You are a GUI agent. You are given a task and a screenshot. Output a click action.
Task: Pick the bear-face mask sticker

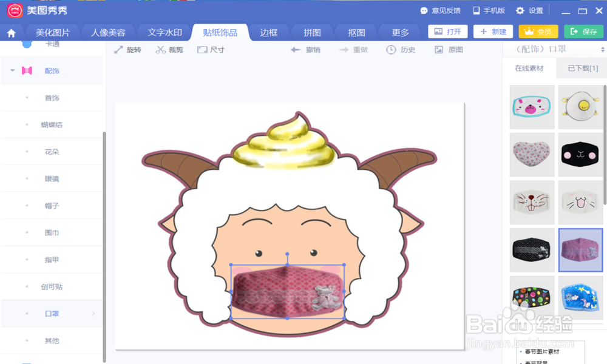point(532,107)
